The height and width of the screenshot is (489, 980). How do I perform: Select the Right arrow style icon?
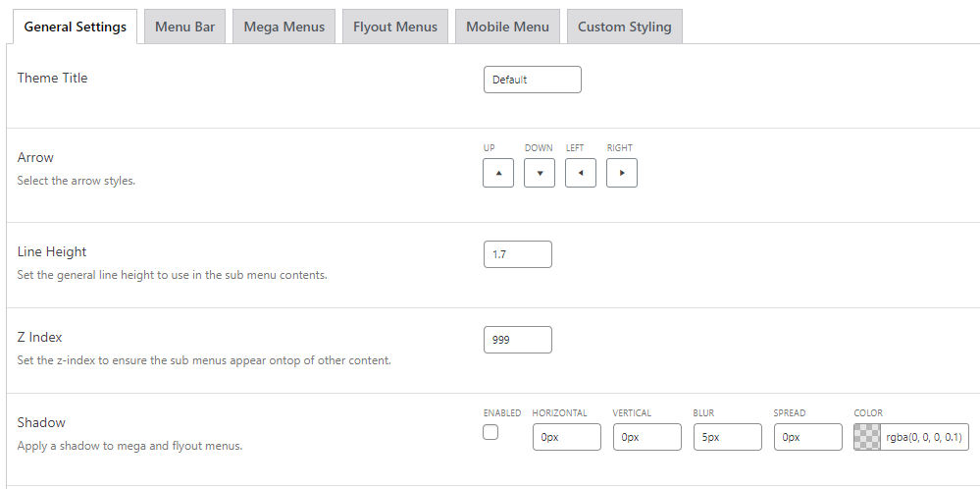pos(622,173)
